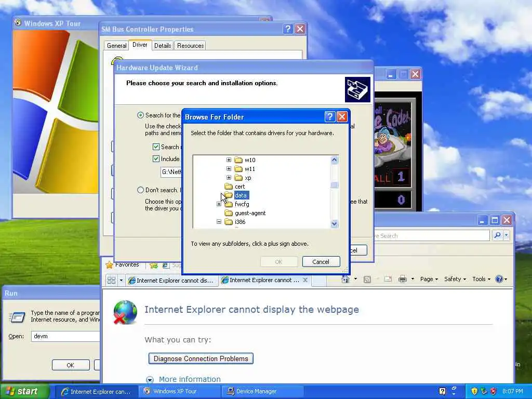Click the cert folder icon in the tree
The height and width of the screenshot is (399, 532).
229,187
